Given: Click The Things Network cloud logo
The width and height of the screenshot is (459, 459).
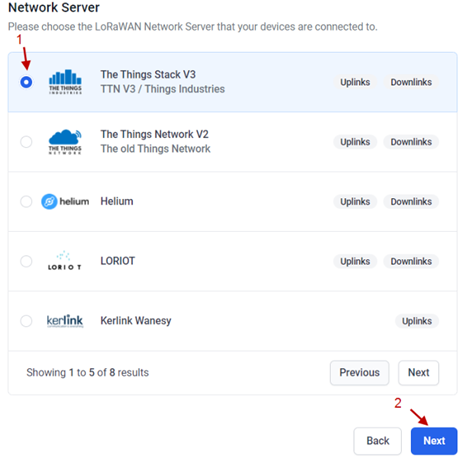Looking at the screenshot, I should (65, 142).
